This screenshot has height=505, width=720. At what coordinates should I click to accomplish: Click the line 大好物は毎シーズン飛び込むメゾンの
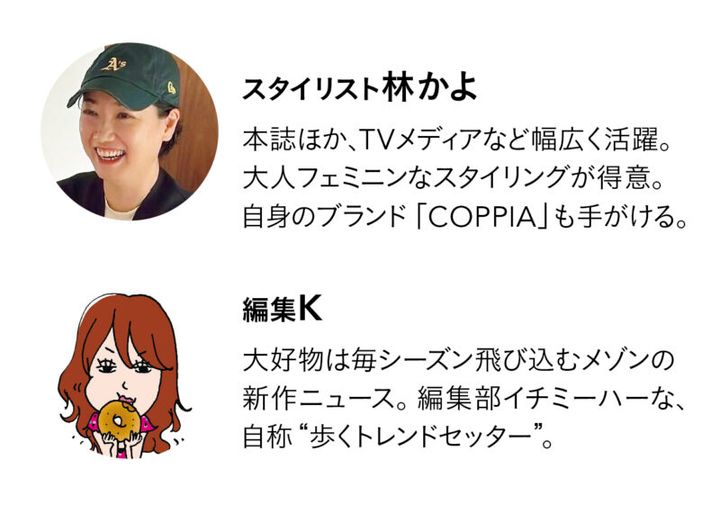click(458, 360)
